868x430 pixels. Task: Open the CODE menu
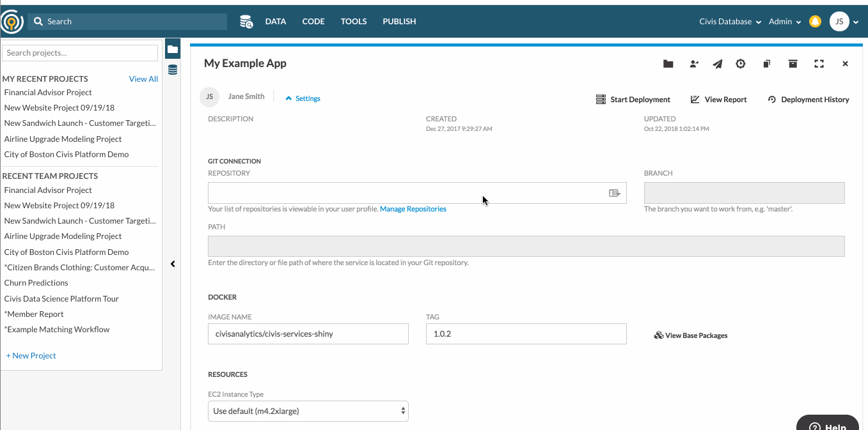(313, 21)
